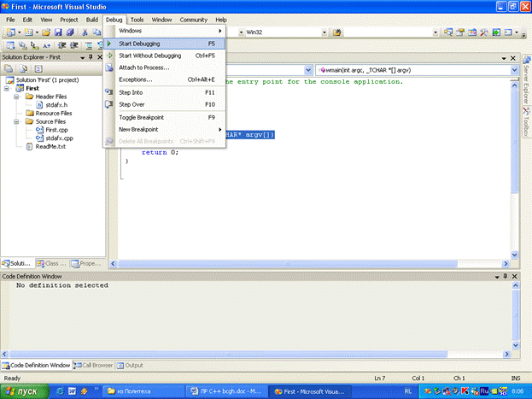Open the Win32 platform dropdown
Image resolution: width=532 pixels, height=399 pixels.
coord(324,32)
